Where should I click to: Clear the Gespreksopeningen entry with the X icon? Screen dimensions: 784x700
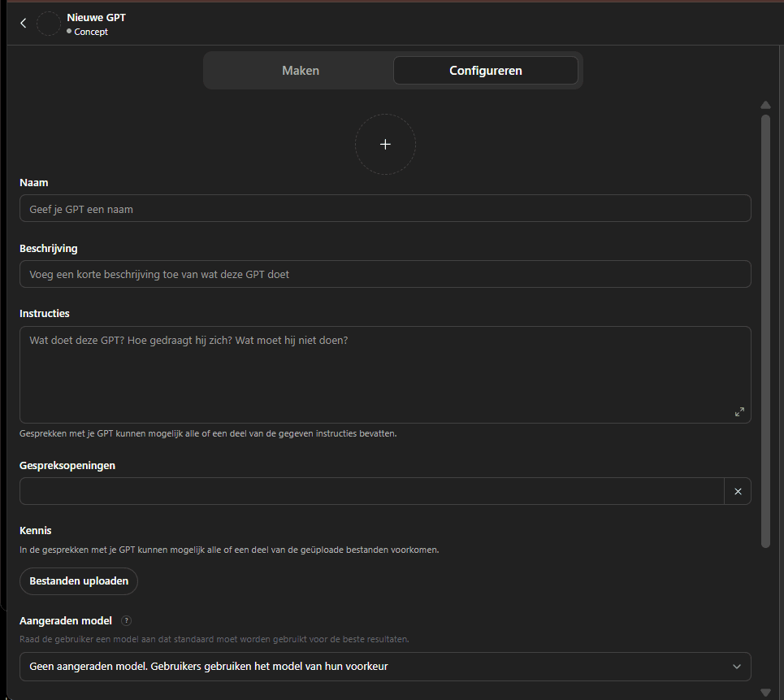(x=738, y=491)
